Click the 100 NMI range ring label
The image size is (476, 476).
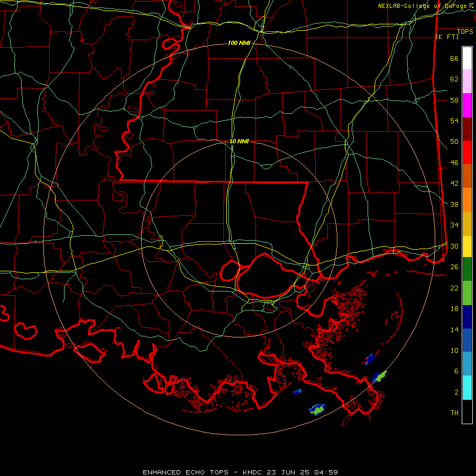point(239,43)
